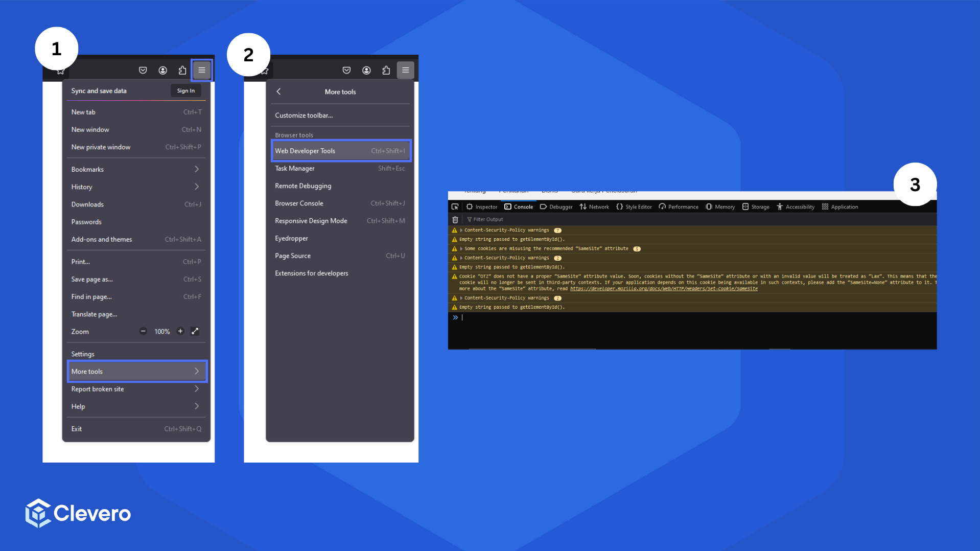
Task: Open Downloads from the menu
Action: tap(136, 204)
